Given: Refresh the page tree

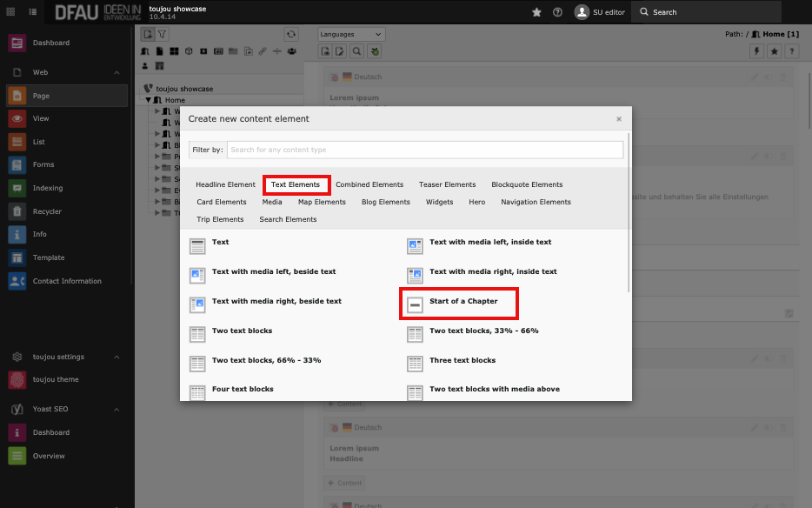Looking at the screenshot, I should click(x=291, y=34).
